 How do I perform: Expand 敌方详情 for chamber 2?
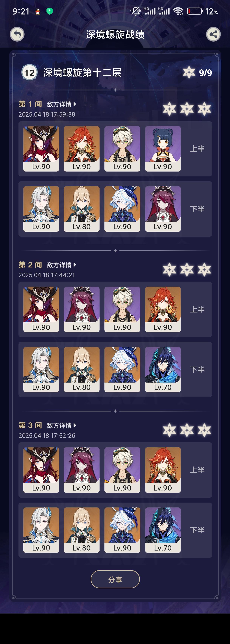(61, 265)
